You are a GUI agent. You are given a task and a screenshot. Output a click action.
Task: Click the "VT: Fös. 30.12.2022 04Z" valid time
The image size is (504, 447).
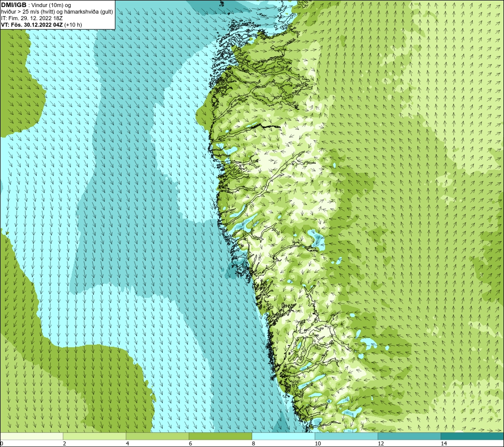click(x=32, y=25)
